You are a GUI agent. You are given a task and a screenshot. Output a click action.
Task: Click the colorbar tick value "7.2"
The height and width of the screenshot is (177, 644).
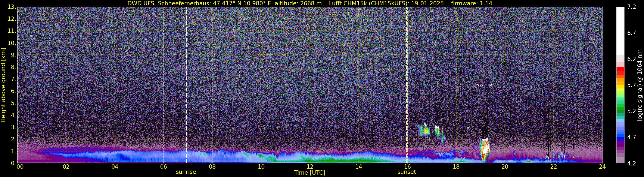[632, 7]
